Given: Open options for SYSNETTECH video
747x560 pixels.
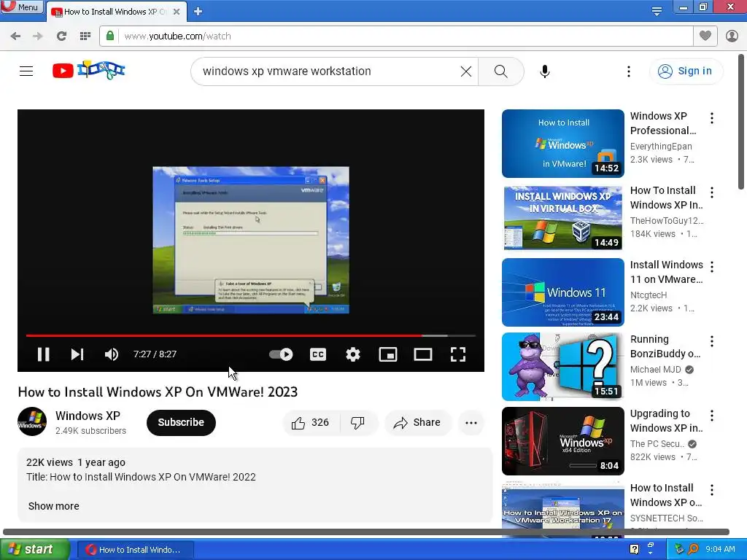Looking at the screenshot, I should [x=712, y=490].
